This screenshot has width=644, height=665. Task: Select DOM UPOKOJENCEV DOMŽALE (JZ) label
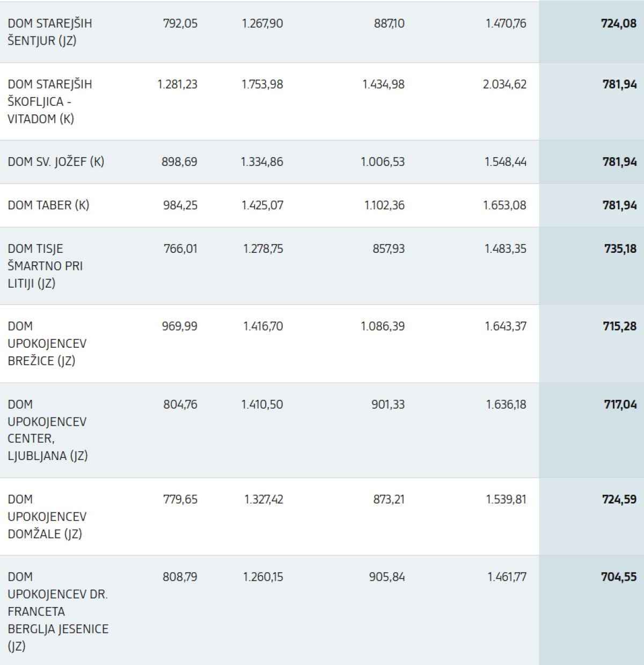[x=47, y=516]
